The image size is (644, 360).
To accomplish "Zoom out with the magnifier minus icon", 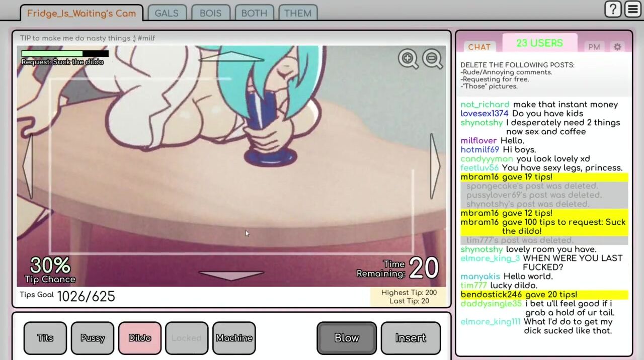I will pos(432,59).
